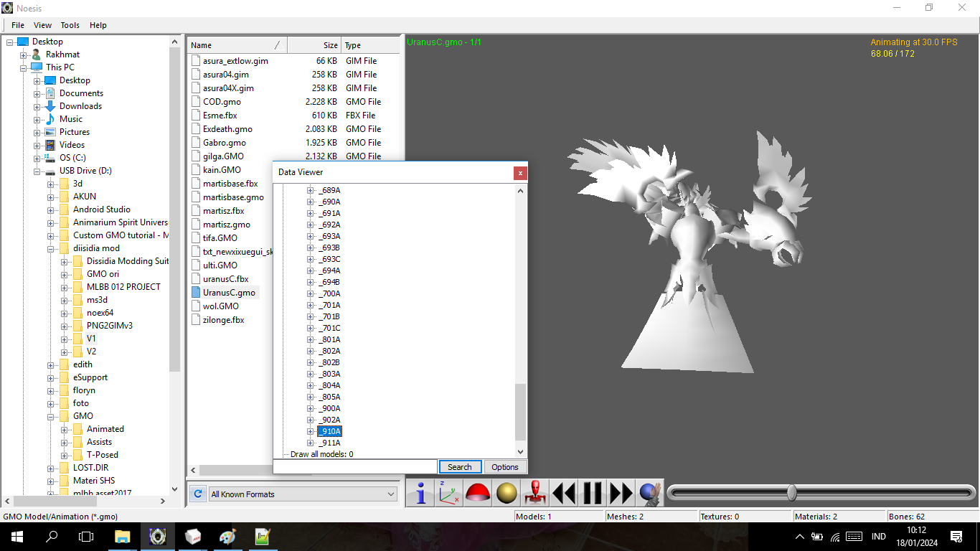Select the MLBB 012 PROJECT folder
Viewport: 980px width, 551px height.
[x=123, y=287]
